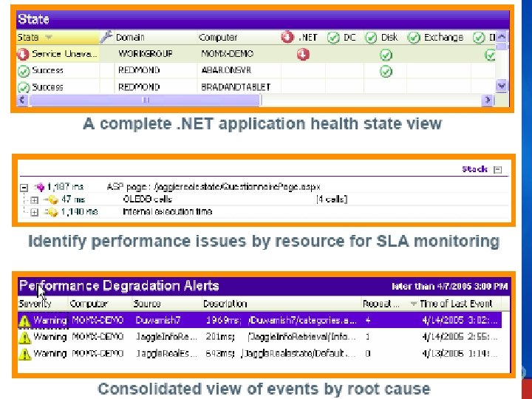Image resolution: width=532 pixels, height=399 pixels.
Task: Click the Service Unava... state text
Action: click(64, 54)
